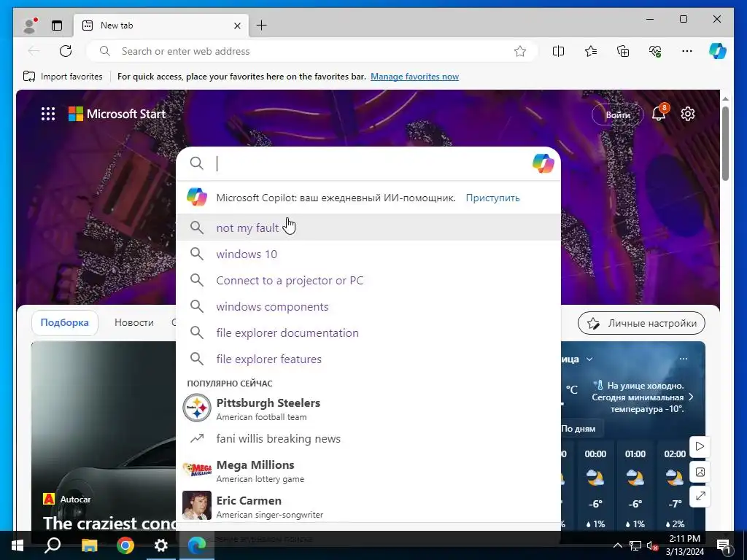Add this page to favorites star
This screenshot has height=560, width=747.
click(519, 51)
